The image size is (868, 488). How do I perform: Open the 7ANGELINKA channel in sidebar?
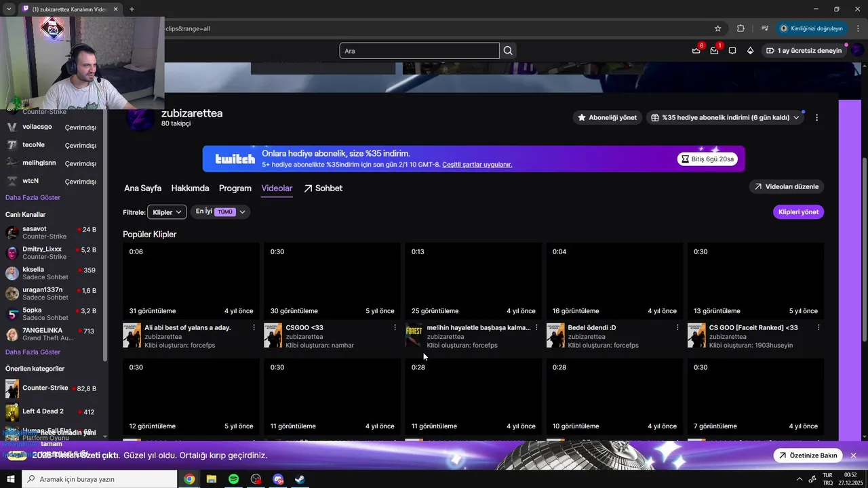pyautogui.click(x=52, y=334)
